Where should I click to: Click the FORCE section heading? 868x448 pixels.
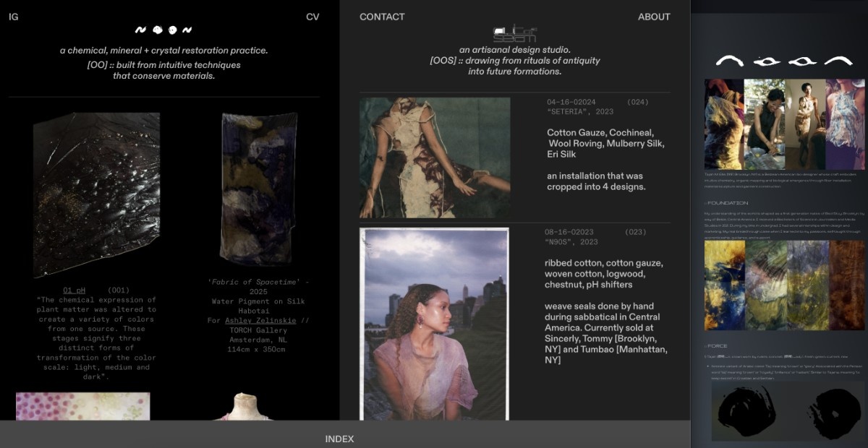717,346
